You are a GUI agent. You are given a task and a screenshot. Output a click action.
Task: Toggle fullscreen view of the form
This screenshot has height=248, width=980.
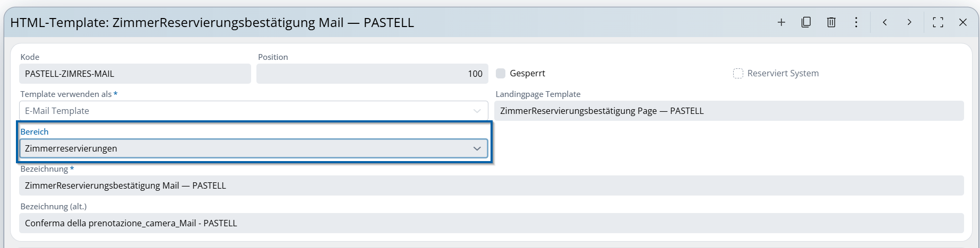pyautogui.click(x=938, y=22)
